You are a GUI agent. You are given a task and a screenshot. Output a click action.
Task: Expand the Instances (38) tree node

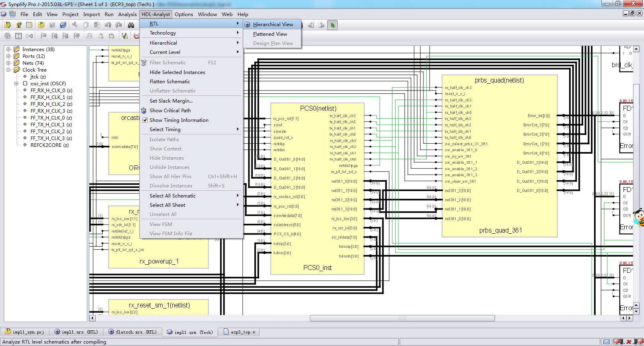point(8,49)
